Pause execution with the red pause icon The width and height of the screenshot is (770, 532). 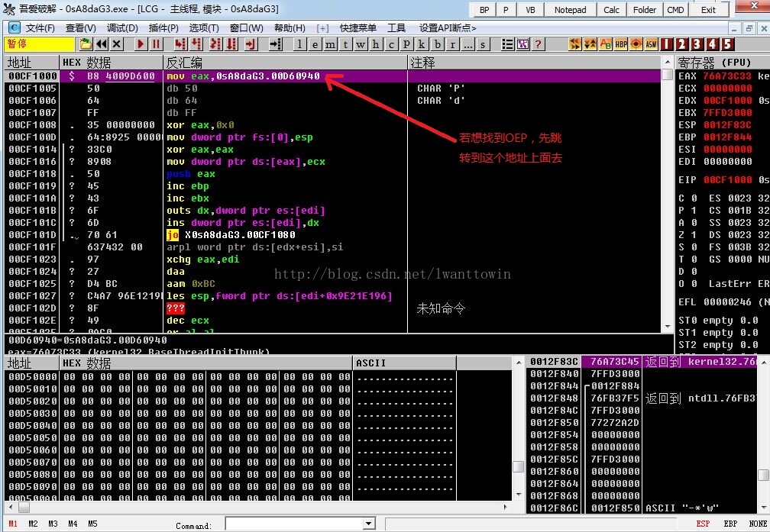click(x=156, y=44)
